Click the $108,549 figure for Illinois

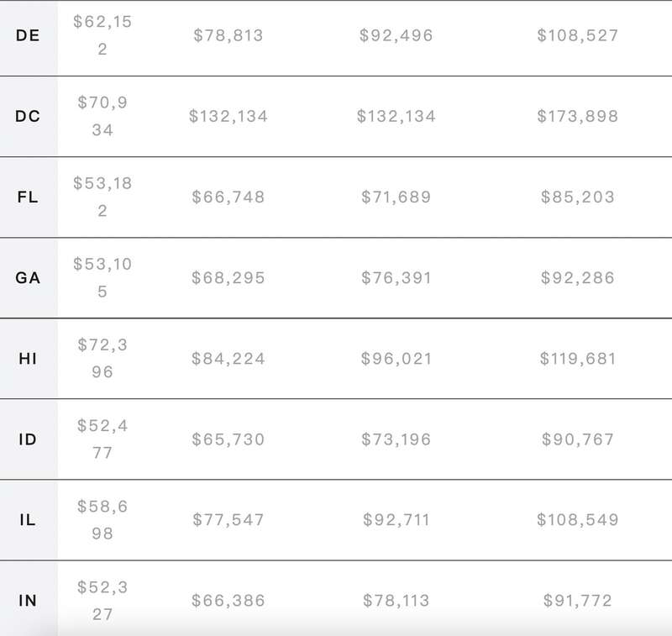pyautogui.click(x=578, y=520)
